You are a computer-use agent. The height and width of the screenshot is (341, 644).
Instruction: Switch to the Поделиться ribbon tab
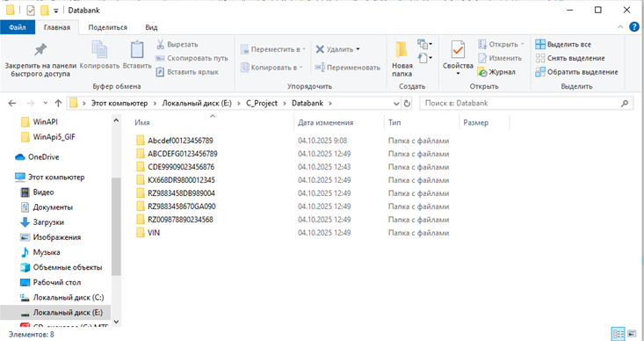point(107,27)
